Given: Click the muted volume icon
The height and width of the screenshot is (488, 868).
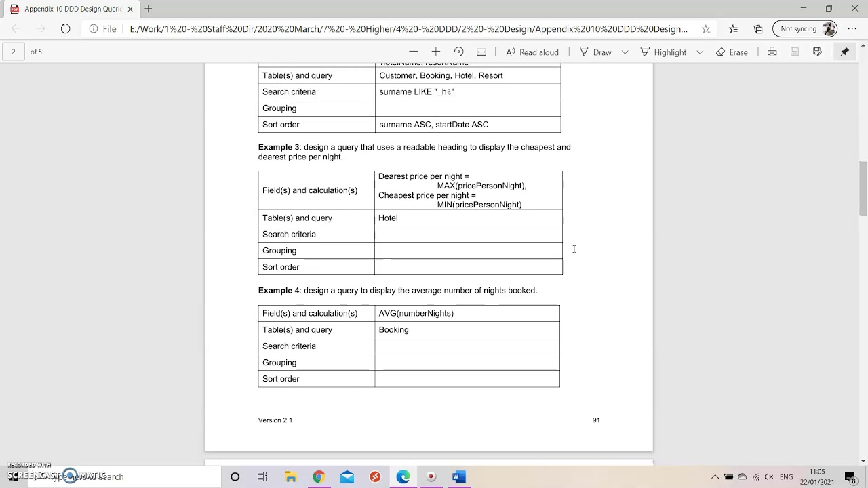Looking at the screenshot, I should pos(769,477).
